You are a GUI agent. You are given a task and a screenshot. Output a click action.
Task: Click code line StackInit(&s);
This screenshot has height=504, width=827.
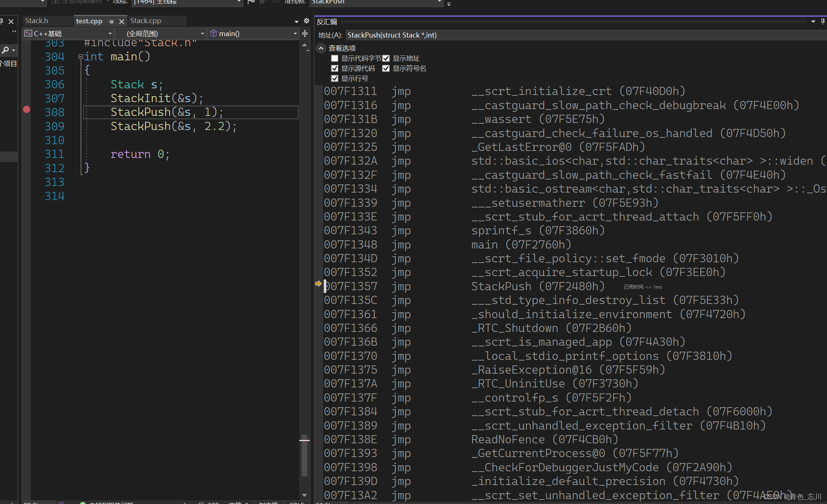coord(157,98)
